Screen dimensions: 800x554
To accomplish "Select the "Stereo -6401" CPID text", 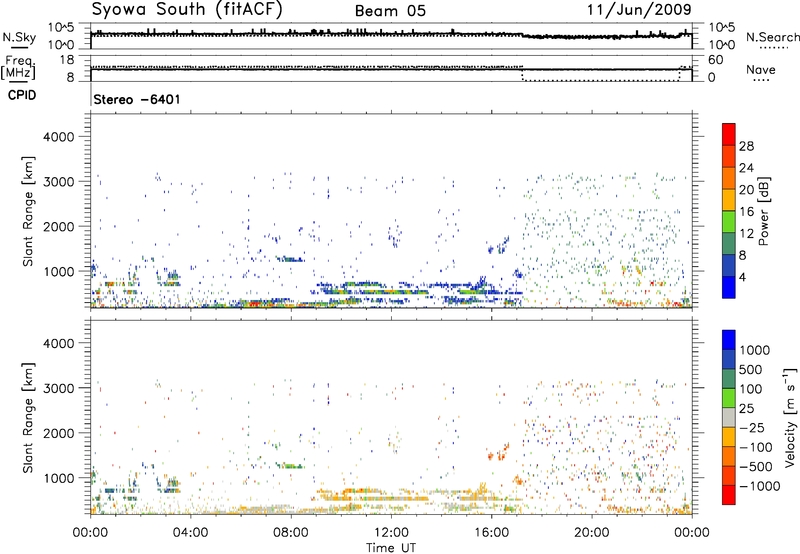I will tap(137, 99).
